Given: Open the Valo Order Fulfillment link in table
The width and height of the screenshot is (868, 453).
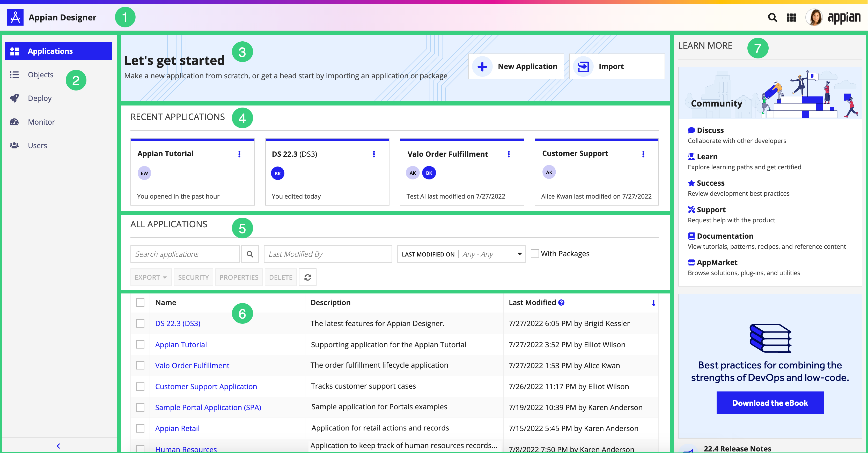Looking at the screenshot, I should pos(192,366).
